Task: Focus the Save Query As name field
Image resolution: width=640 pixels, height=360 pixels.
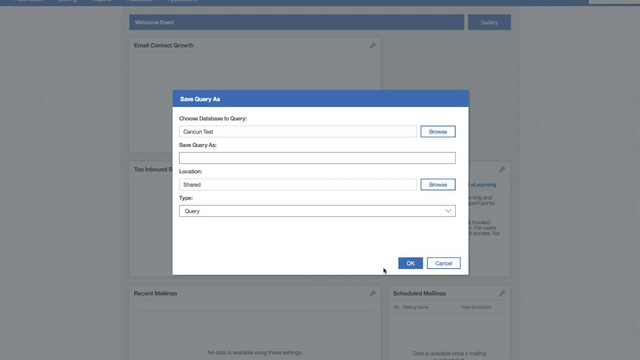Action: click(x=317, y=158)
